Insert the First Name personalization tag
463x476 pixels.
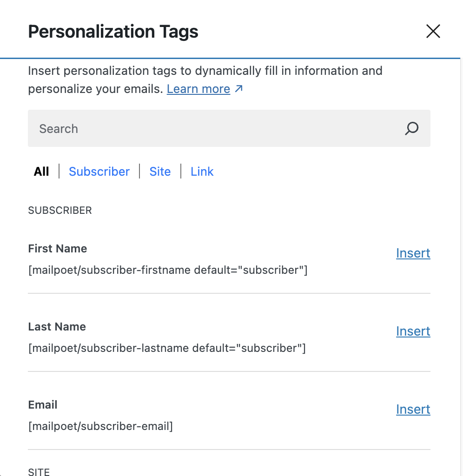[x=413, y=253]
